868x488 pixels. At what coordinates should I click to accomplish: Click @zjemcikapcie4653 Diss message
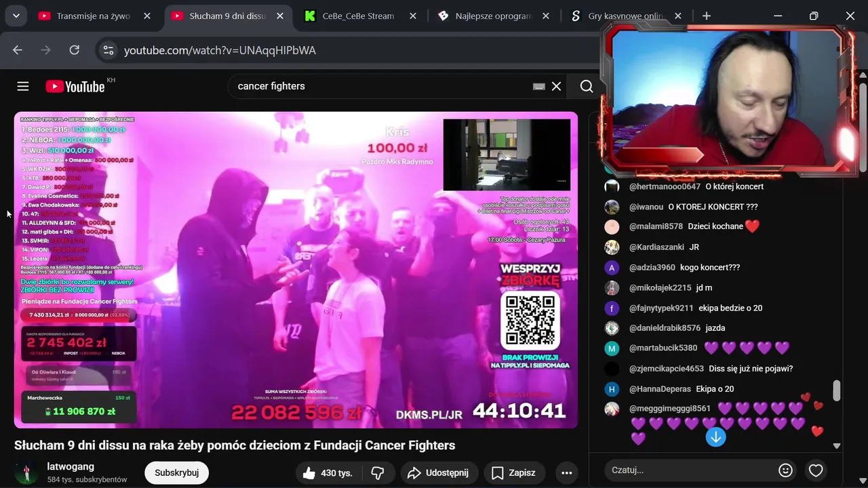point(751,369)
